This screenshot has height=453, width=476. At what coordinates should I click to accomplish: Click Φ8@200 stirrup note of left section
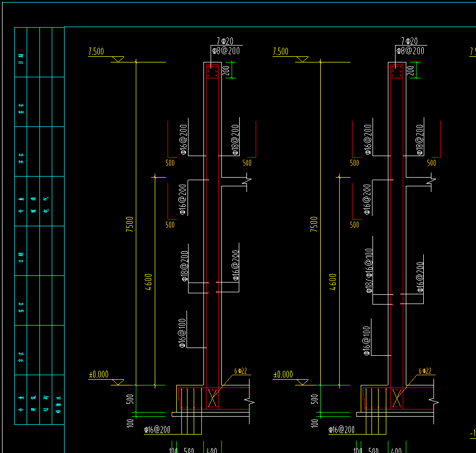226,51
